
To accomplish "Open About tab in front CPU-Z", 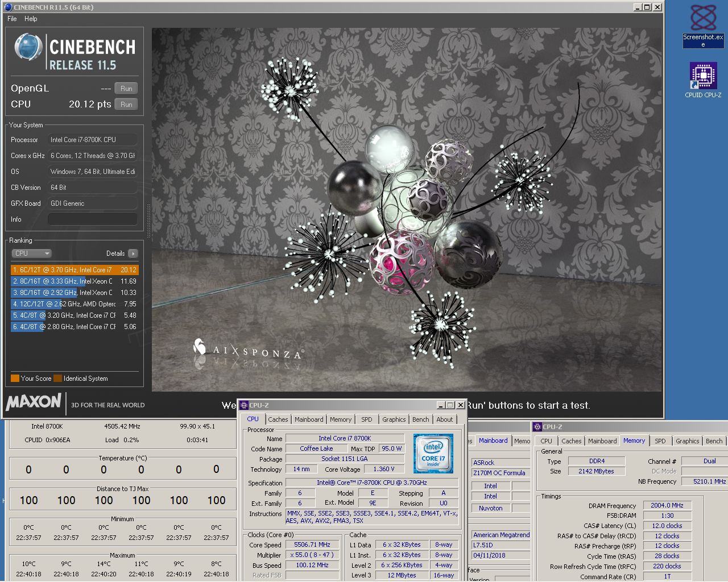I will pos(445,419).
